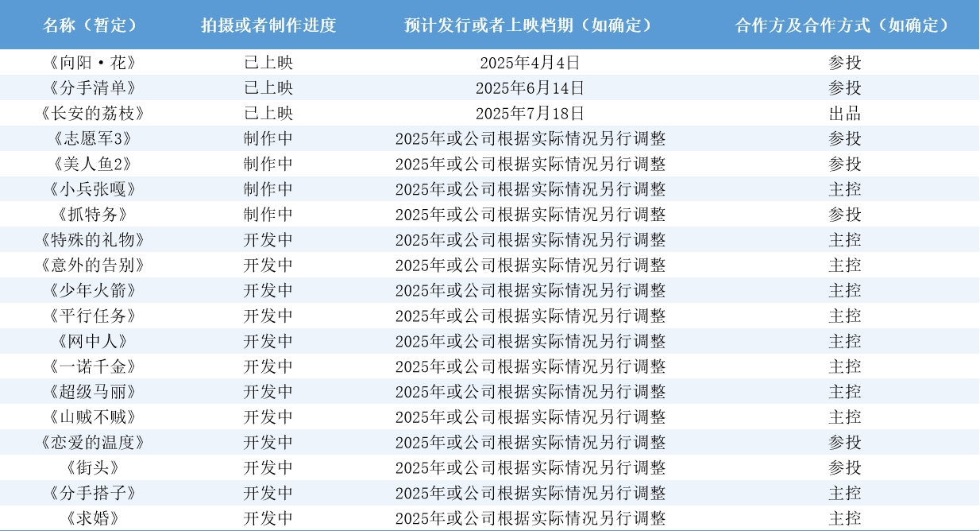
Task: Select the cell 《恋爱的温度》
Action: (x=92, y=442)
